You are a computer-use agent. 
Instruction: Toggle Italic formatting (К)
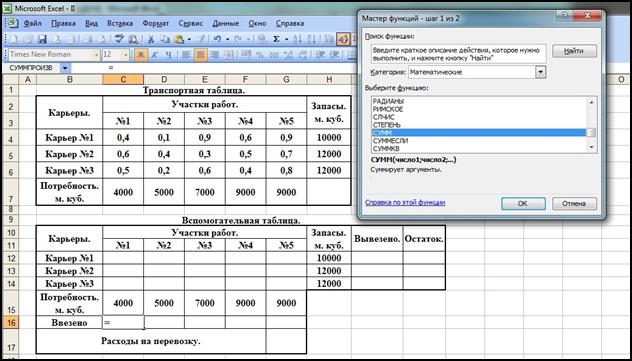pos(155,54)
